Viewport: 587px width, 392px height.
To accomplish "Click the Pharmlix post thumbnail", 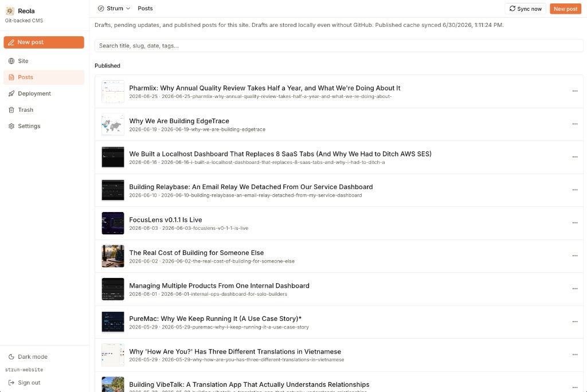I will [x=113, y=91].
